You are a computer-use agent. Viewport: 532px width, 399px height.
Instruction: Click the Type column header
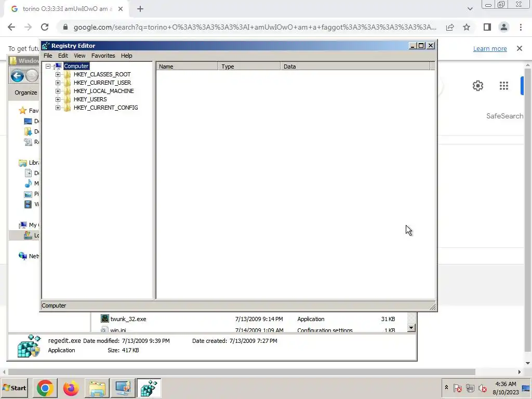point(250,66)
